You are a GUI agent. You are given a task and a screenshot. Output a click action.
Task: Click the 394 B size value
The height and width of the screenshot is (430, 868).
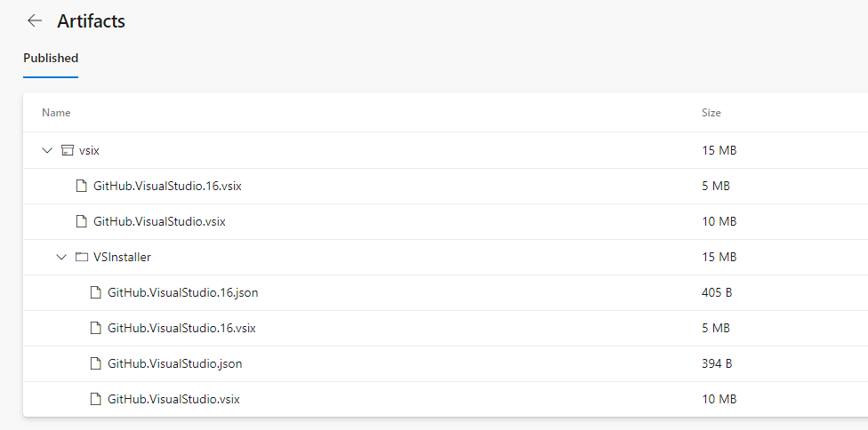pyautogui.click(x=717, y=363)
